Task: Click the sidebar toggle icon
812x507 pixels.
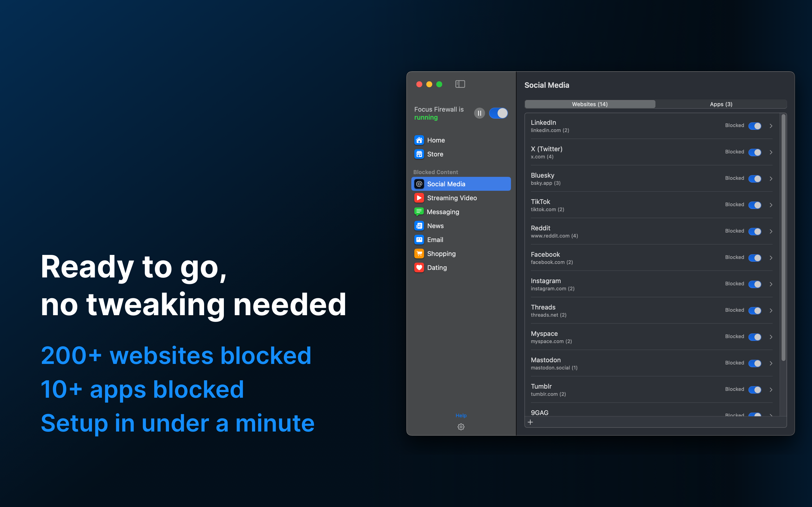Action: pyautogui.click(x=460, y=84)
